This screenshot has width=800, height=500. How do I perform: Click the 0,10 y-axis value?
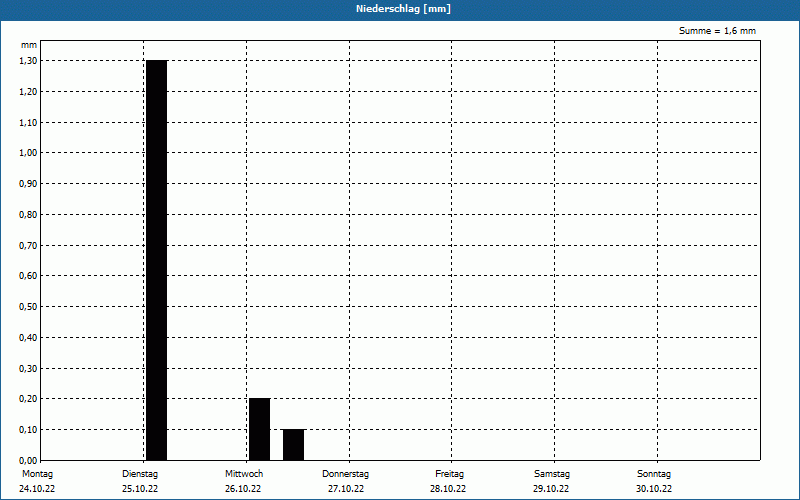click(x=28, y=430)
